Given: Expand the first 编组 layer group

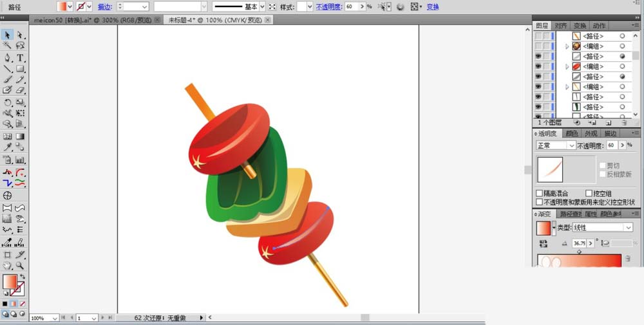Looking at the screenshot, I should click(x=567, y=46).
